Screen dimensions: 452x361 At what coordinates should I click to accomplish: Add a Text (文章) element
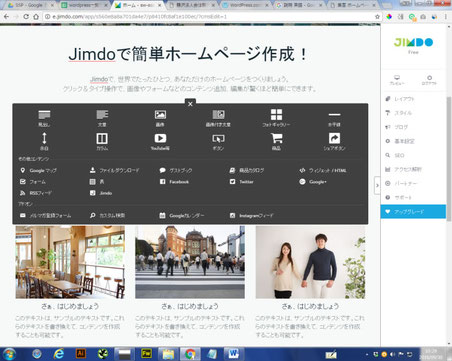tap(102, 118)
